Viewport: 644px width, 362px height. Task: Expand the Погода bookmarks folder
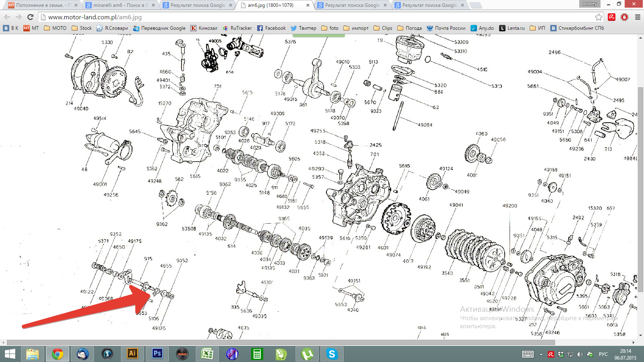point(409,28)
